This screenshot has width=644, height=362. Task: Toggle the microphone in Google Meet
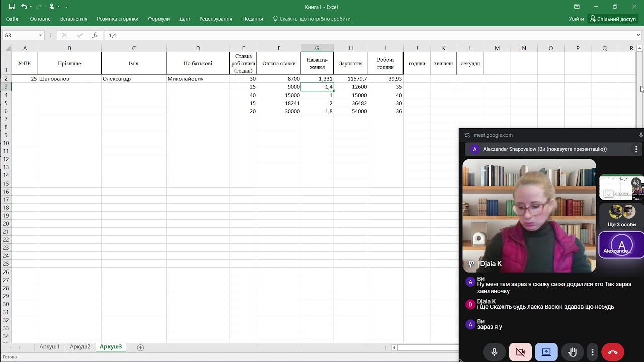[494, 352]
